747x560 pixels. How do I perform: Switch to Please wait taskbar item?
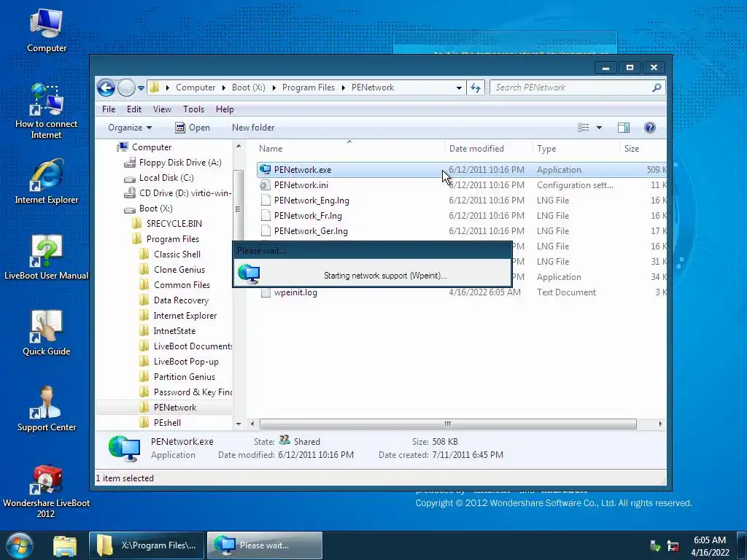coord(264,545)
